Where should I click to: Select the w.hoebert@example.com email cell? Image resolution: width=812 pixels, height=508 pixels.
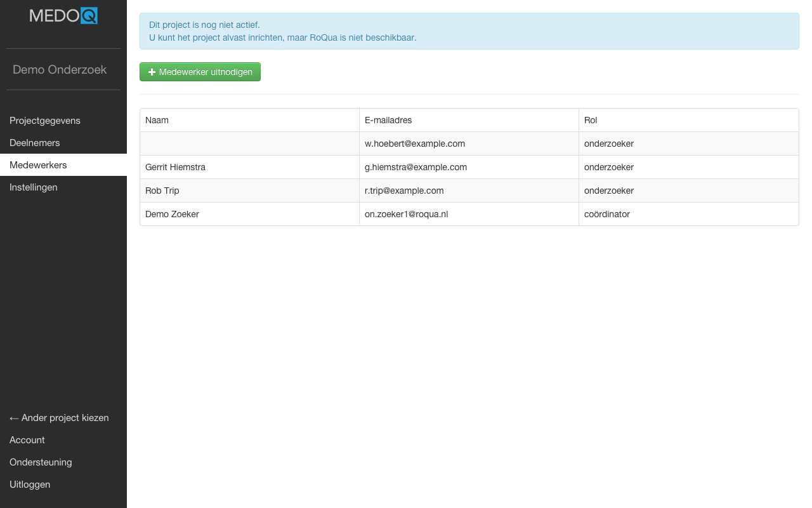415,144
